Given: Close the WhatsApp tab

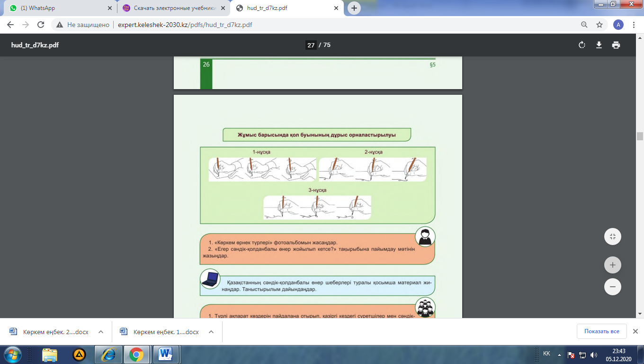Looking at the screenshot, I should point(110,8).
